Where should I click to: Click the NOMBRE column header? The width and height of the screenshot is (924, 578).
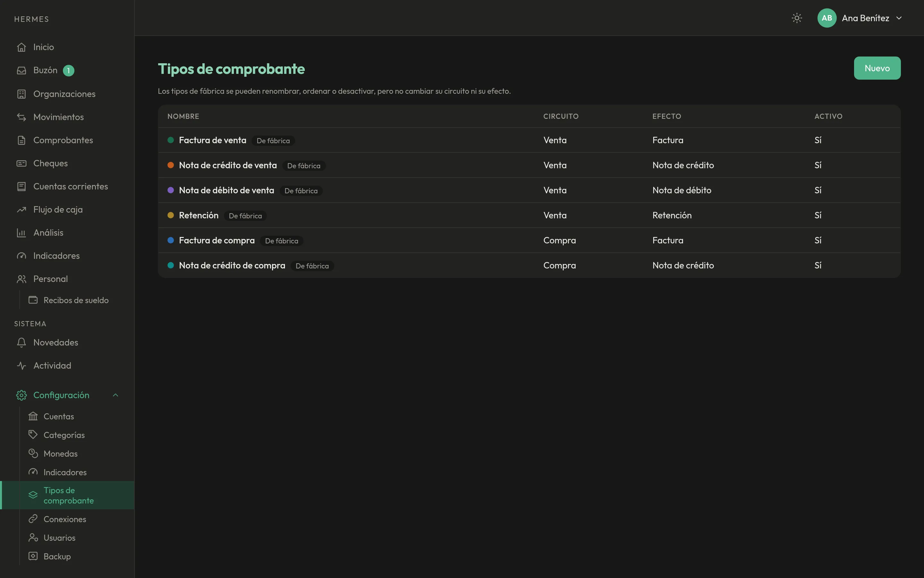click(x=183, y=116)
